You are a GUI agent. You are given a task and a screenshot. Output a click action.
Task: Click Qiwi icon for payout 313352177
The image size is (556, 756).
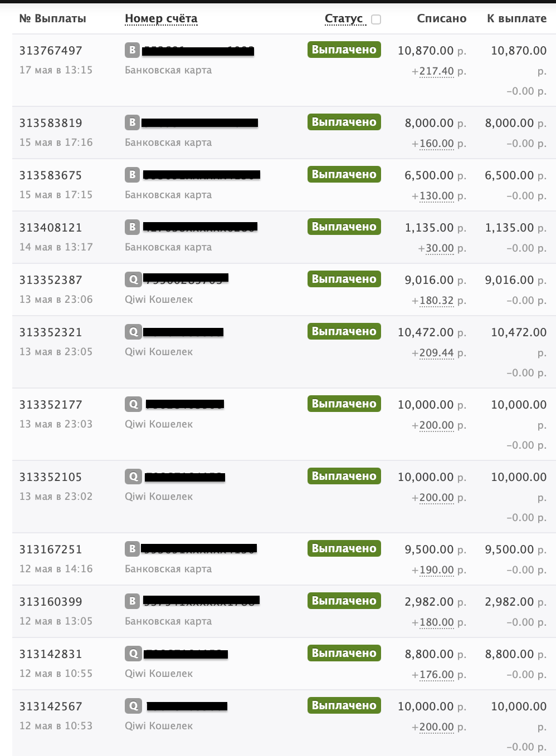(133, 404)
